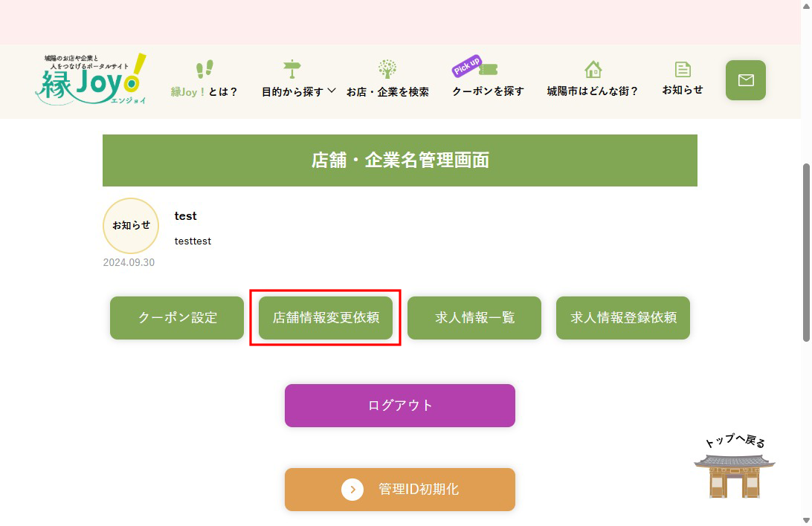Open the 求人情報一覧 page
The width and height of the screenshot is (812, 526).
(x=474, y=317)
